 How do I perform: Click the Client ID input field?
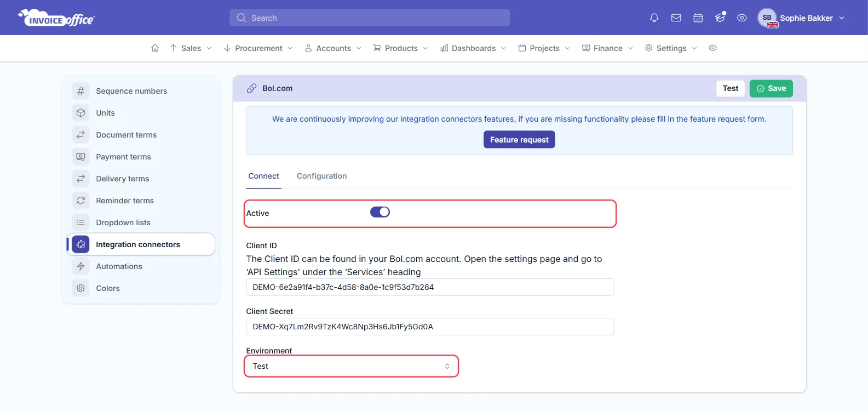click(x=430, y=287)
